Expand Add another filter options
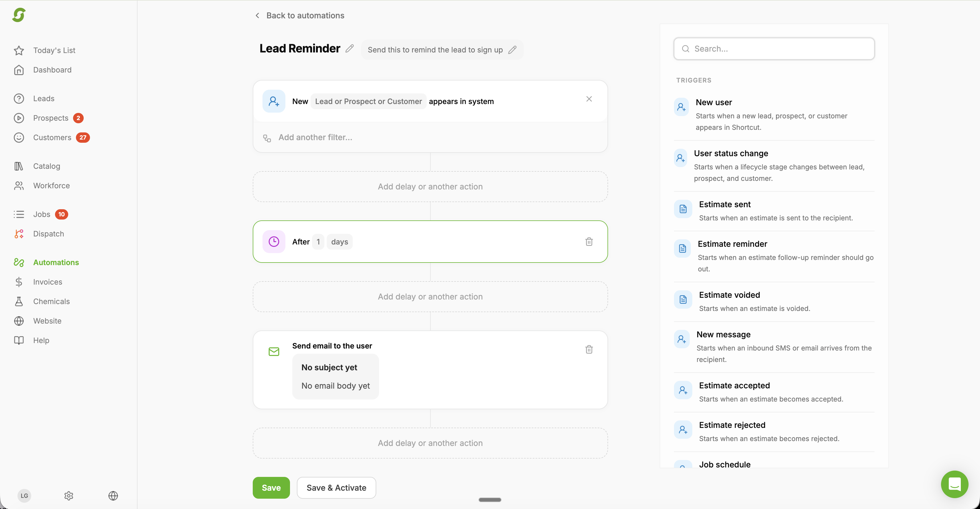The height and width of the screenshot is (509, 980). pyautogui.click(x=315, y=137)
